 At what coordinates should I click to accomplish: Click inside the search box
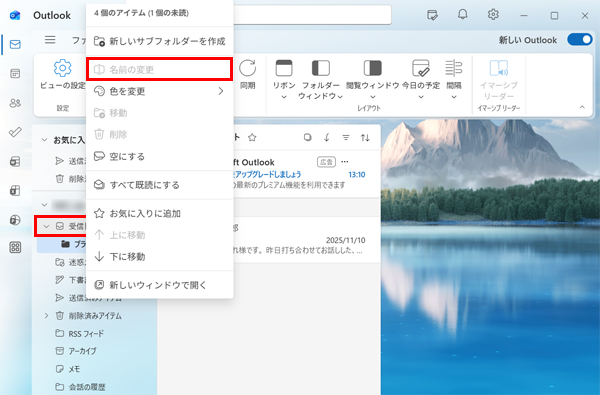(312, 15)
